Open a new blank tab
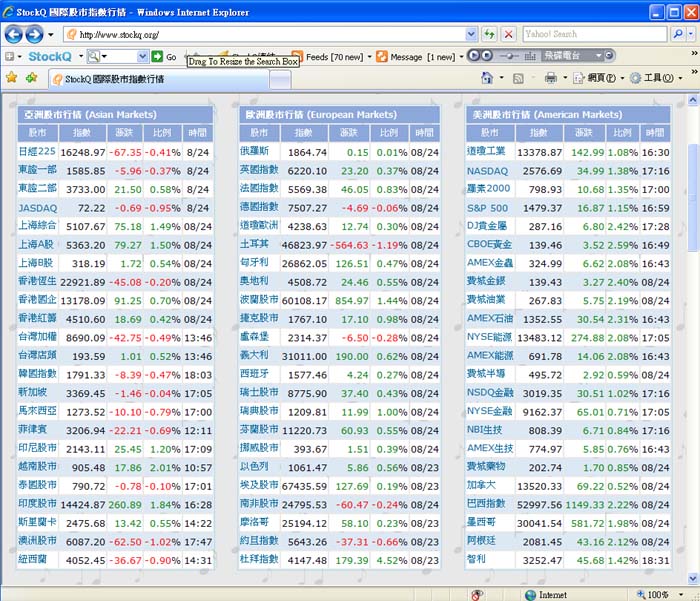This screenshot has width=700, height=601. [x=280, y=80]
